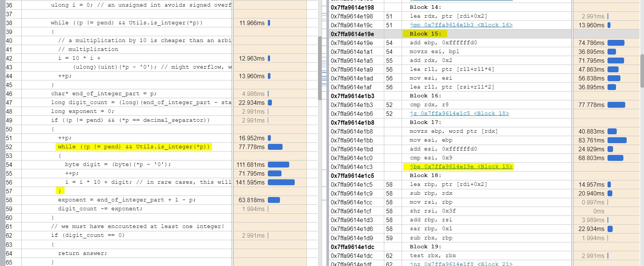The image size is (644, 266).
Task: Click test rbx, rbx instruction
Action: [x=433, y=256]
